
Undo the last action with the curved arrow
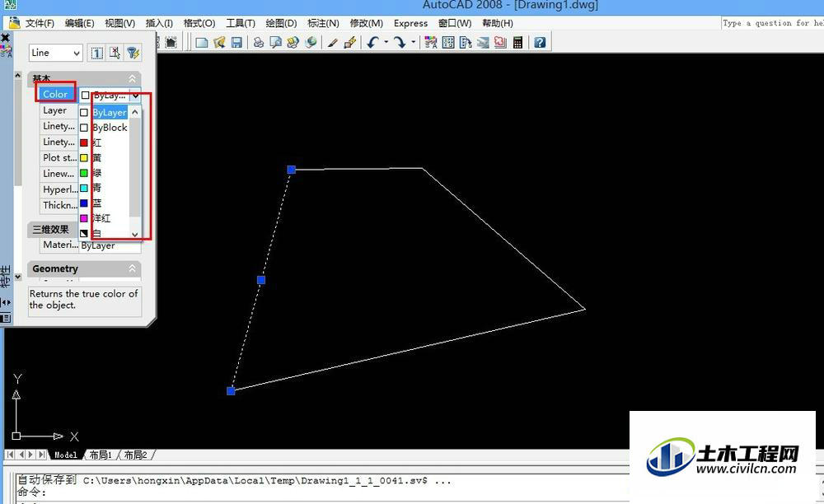pos(372,43)
